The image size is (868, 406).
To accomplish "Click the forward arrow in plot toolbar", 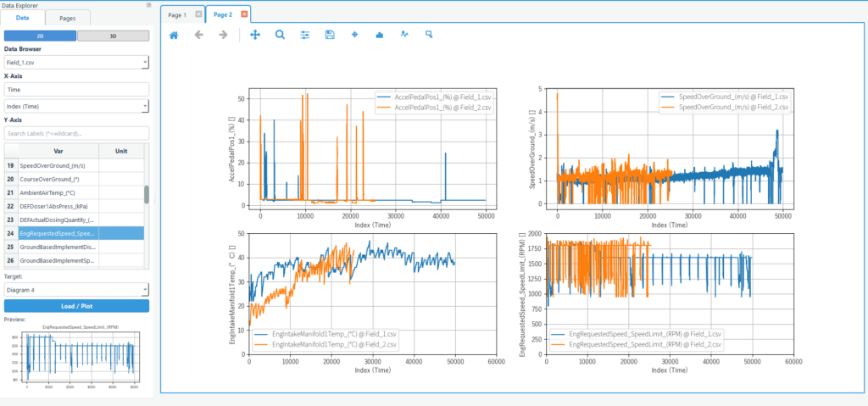I will 224,35.
